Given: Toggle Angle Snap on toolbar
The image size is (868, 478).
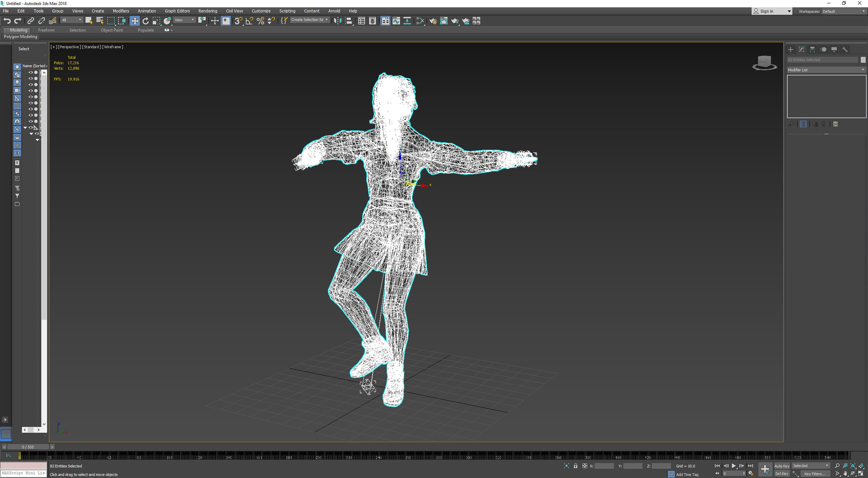Looking at the screenshot, I should coord(249,21).
